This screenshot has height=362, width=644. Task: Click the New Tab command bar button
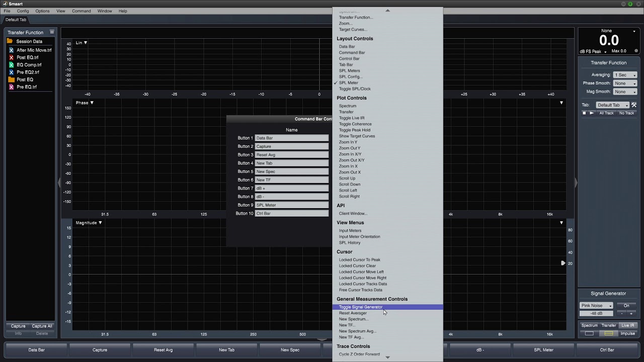click(226, 350)
